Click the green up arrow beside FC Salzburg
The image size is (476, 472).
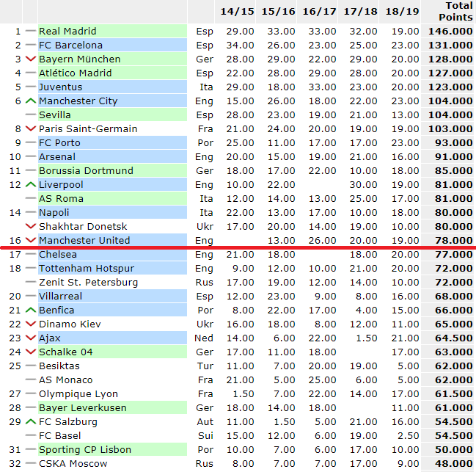click(31, 421)
